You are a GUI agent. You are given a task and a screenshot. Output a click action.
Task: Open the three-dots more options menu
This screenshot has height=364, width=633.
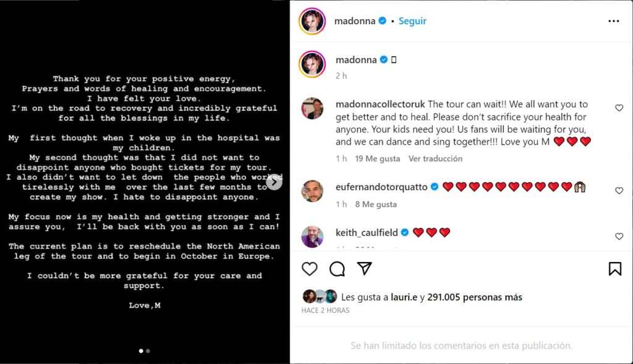pyautogui.click(x=614, y=21)
